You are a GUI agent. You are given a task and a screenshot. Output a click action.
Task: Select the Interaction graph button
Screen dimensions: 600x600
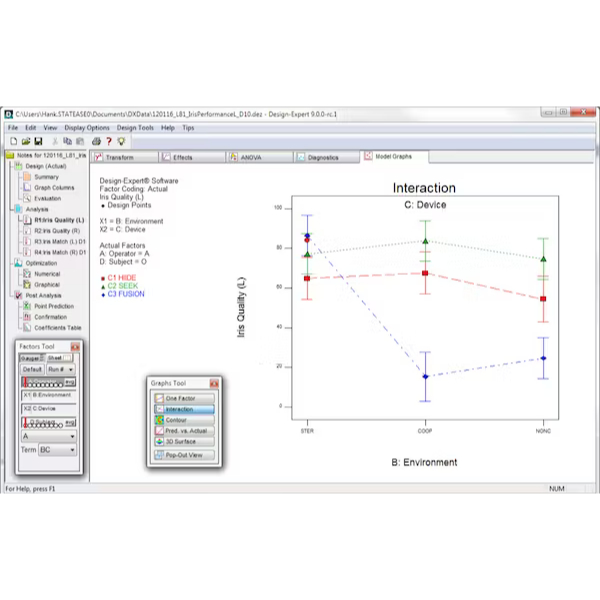184,409
